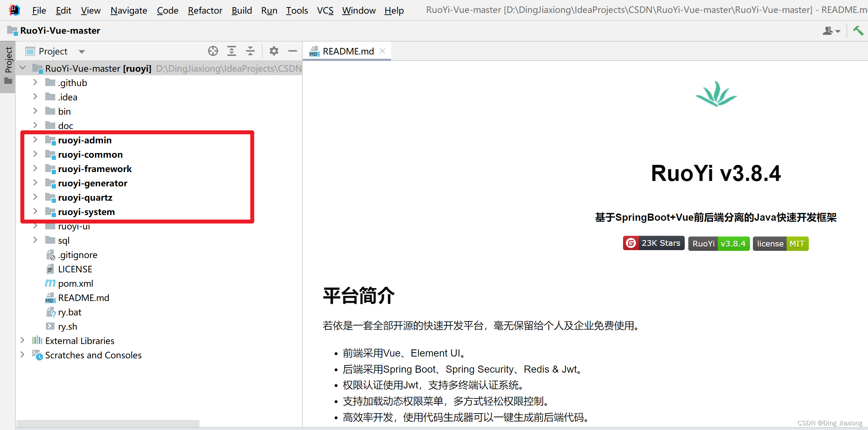Click the .gitignore file icon
The height and width of the screenshot is (430, 868).
point(51,255)
